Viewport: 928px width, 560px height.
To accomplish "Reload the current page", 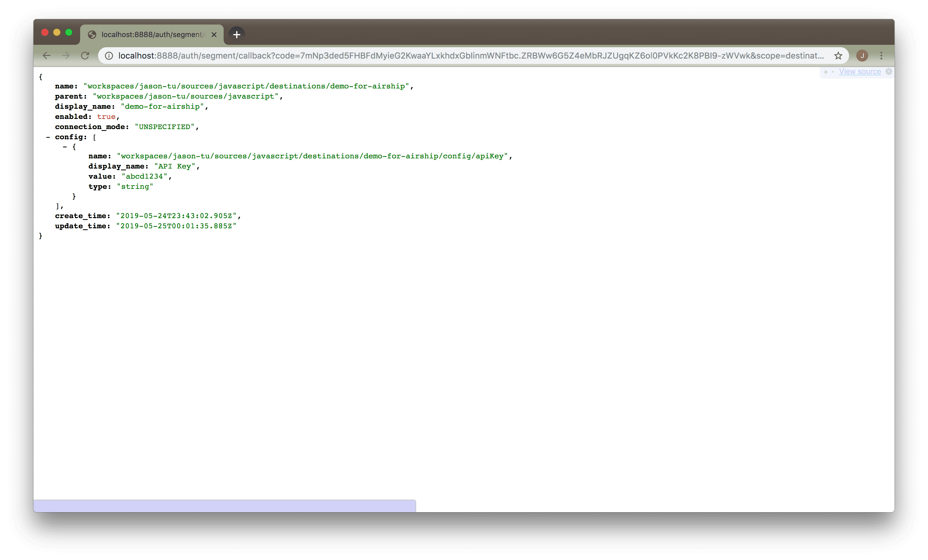I will pyautogui.click(x=85, y=56).
